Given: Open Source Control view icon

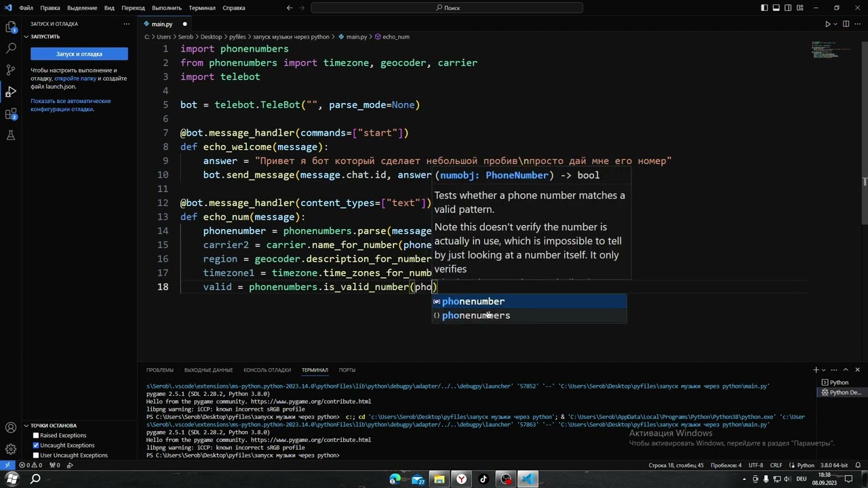Looking at the screenshot, I should click(x=11, y=70).
